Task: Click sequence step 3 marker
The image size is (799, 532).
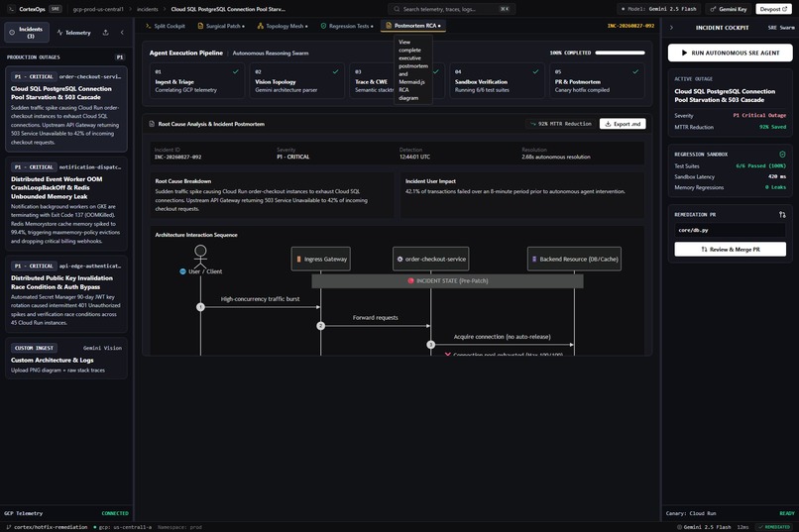Action: [x=430, y=345]
